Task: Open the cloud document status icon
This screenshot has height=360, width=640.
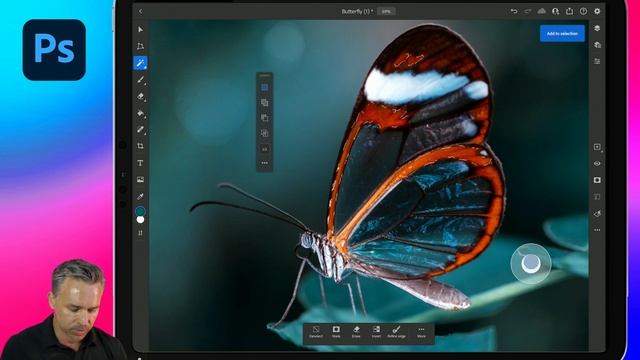Action: pos(542,11)
